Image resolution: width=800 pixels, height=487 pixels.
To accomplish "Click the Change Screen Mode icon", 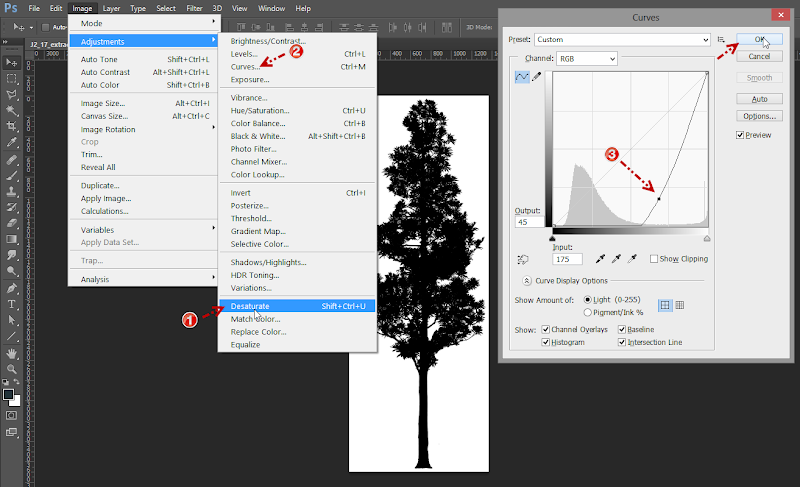I will pyautogui.click(x=11, y=432).
